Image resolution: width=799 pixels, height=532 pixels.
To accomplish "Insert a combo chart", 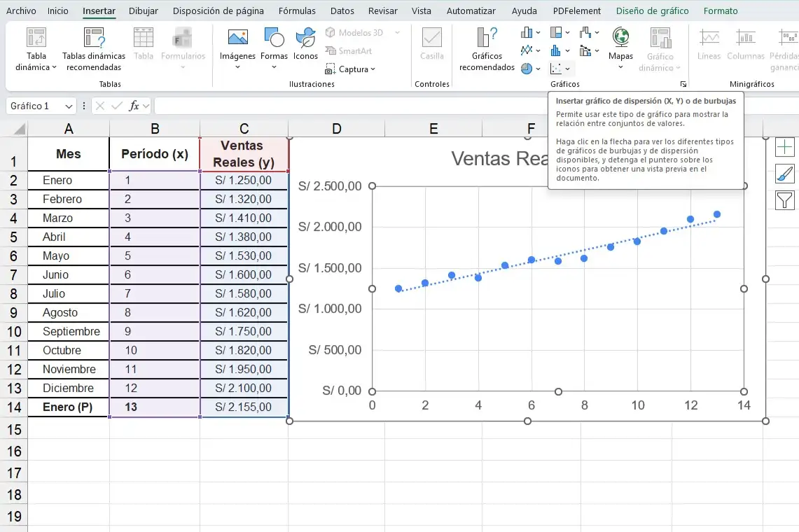I will [x=589, y=50].
